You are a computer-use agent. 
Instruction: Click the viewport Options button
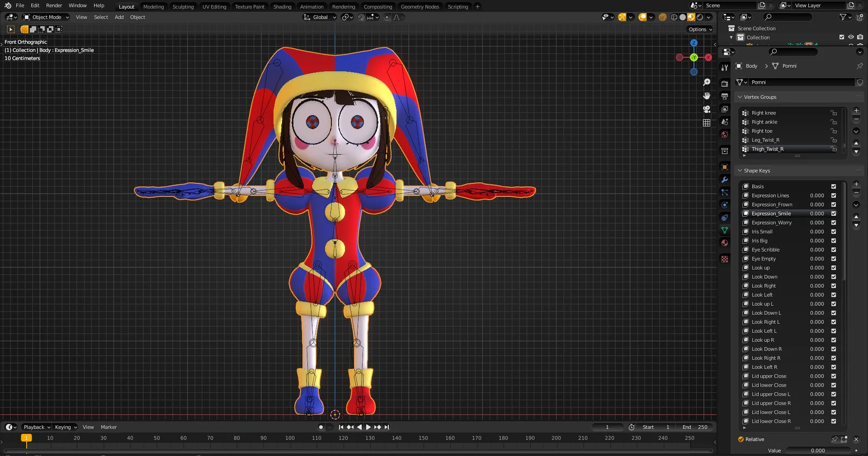click(700, 29)
